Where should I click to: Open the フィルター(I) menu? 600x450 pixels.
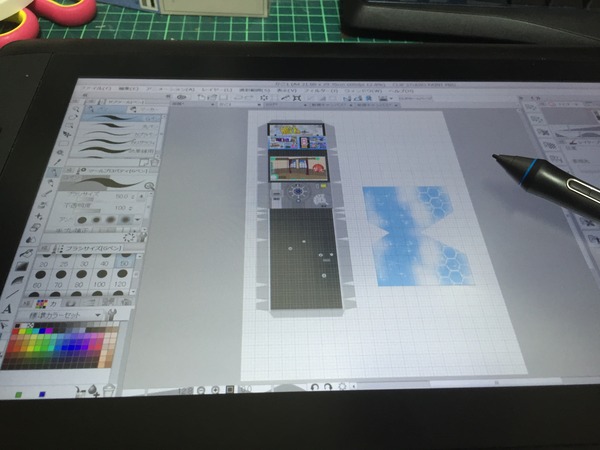click(321, 91)
